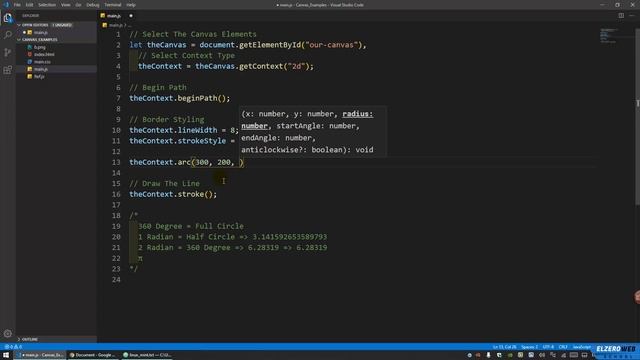This screenshot has height=360, width=640.
Task: Open the Edit menu
Action: (x=29, y=5)
